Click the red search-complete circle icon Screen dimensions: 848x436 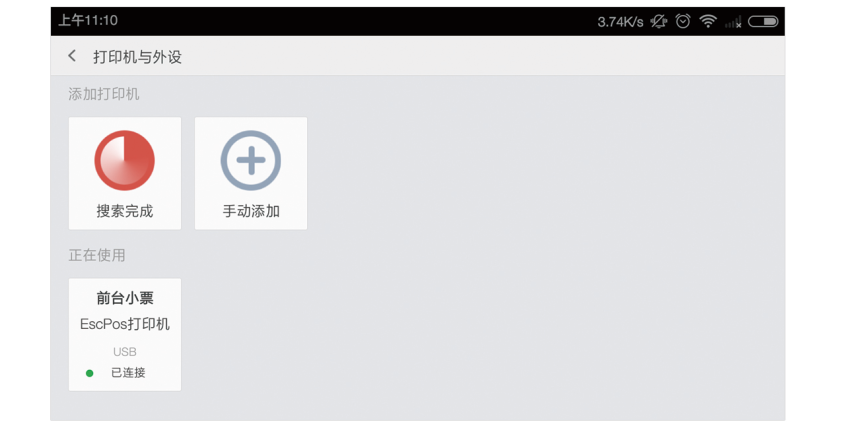pyautogui.click(x=125, y=160)
